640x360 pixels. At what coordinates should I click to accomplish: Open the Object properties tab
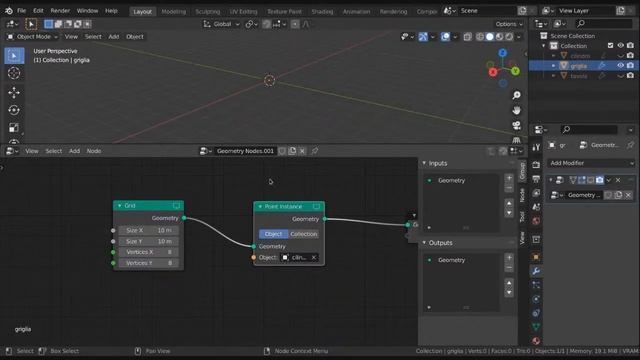536,257
